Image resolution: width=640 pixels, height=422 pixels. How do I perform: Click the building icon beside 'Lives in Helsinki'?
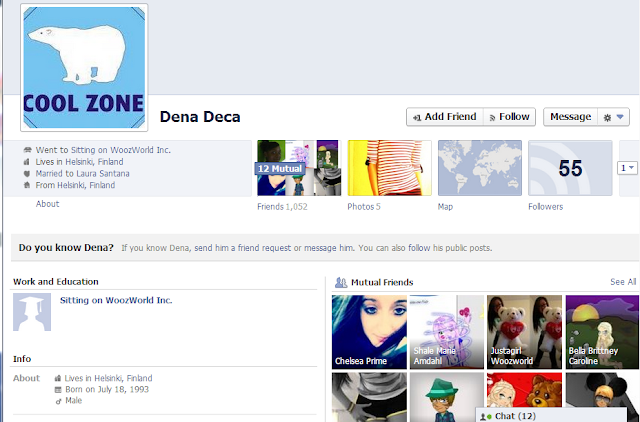[x=27, y=162]
